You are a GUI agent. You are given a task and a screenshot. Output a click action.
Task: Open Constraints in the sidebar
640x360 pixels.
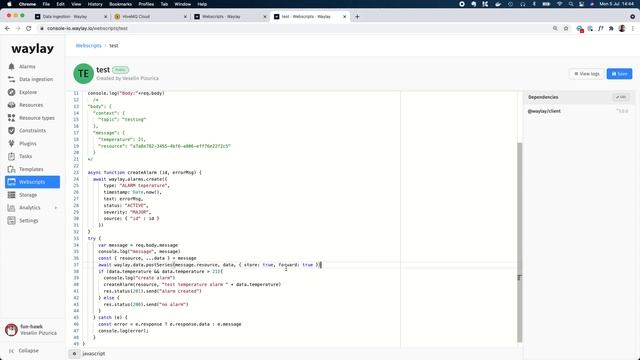click(32, 131)
